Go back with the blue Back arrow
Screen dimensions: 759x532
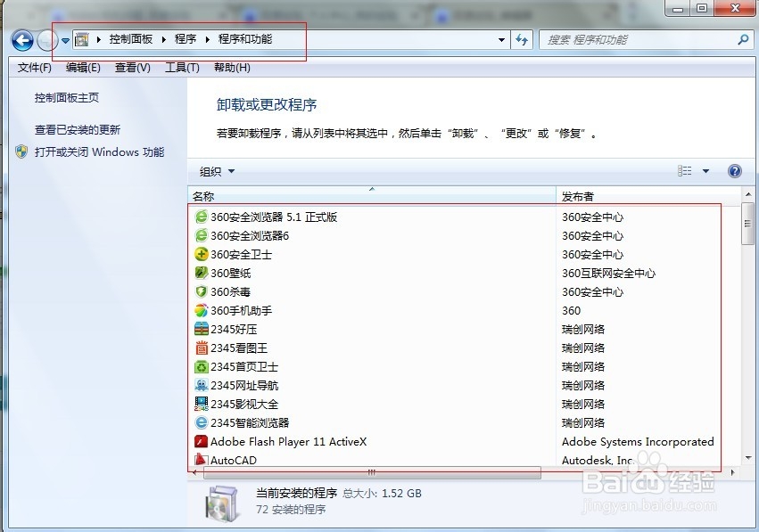(22, 40)
